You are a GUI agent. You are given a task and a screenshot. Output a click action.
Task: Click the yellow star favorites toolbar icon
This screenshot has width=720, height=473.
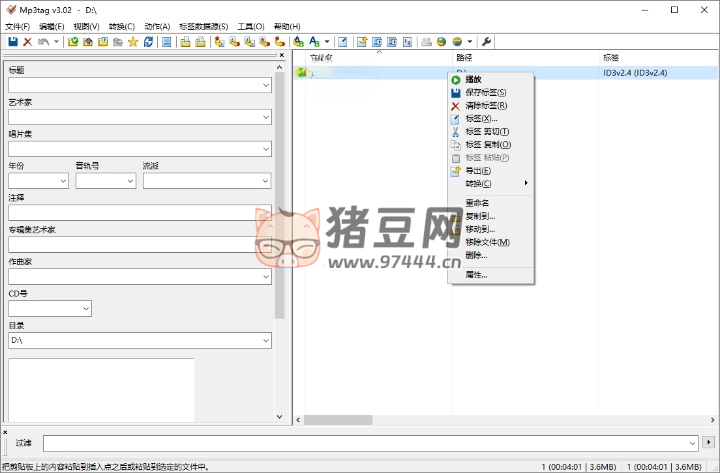133,42
